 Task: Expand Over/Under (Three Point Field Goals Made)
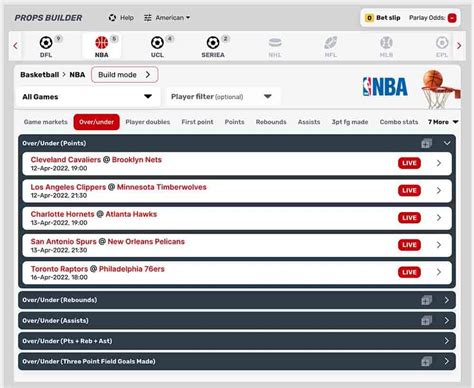coord(447,361)
